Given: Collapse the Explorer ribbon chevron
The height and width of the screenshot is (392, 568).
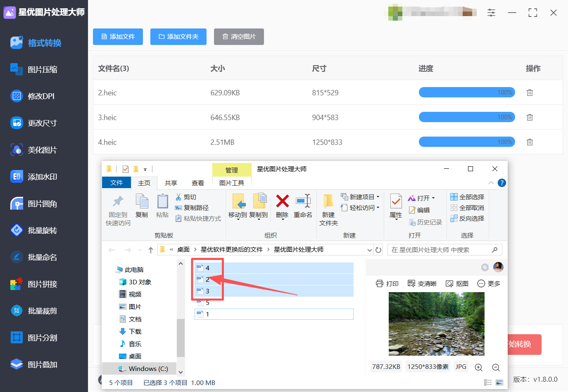Looking at the screenshot, I should click(x=491, y=183).
